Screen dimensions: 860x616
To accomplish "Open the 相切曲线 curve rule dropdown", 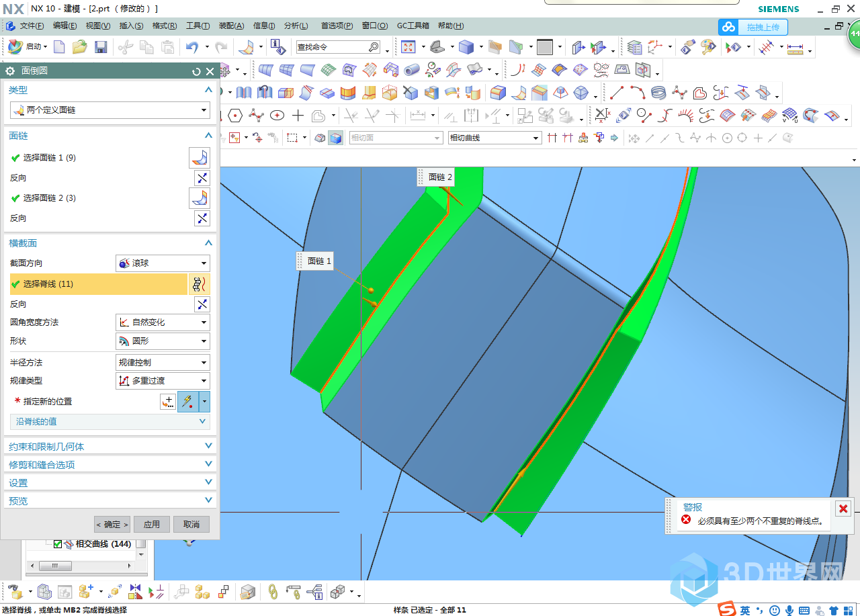I will click(x=494, y=138).
